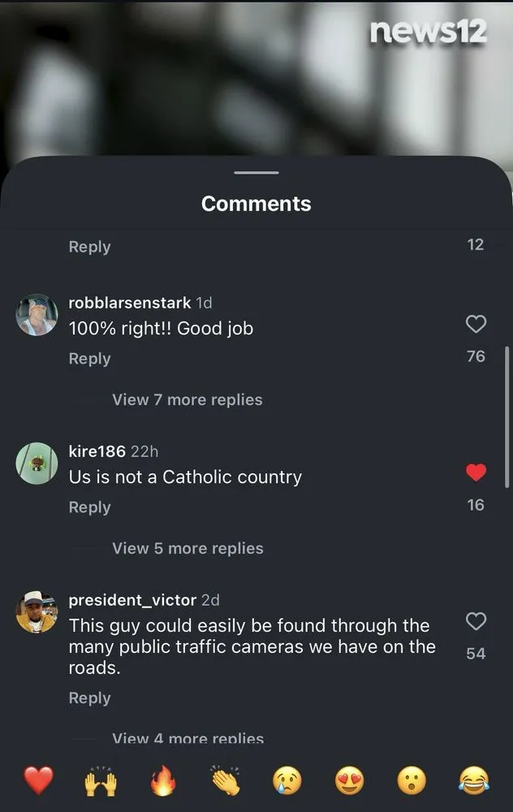
Task: Expand View 5 more replies
Action: coord(188,548)
